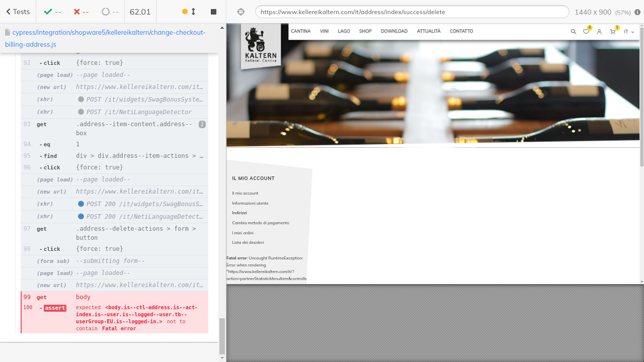Open the Indirizzi account link
Image resolution: width=644 pixels, height=362 pixels.
(x=239, y=213)
